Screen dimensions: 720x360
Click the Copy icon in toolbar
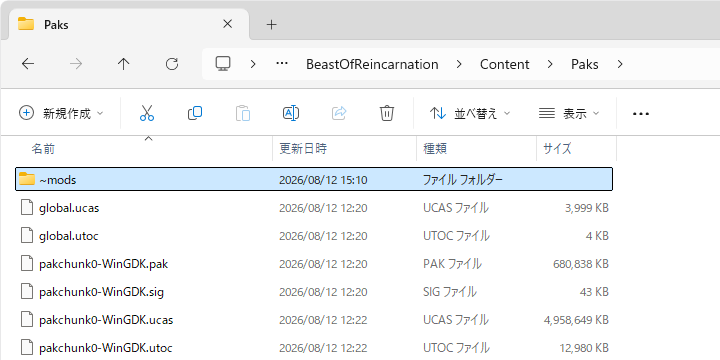[195, 113]
